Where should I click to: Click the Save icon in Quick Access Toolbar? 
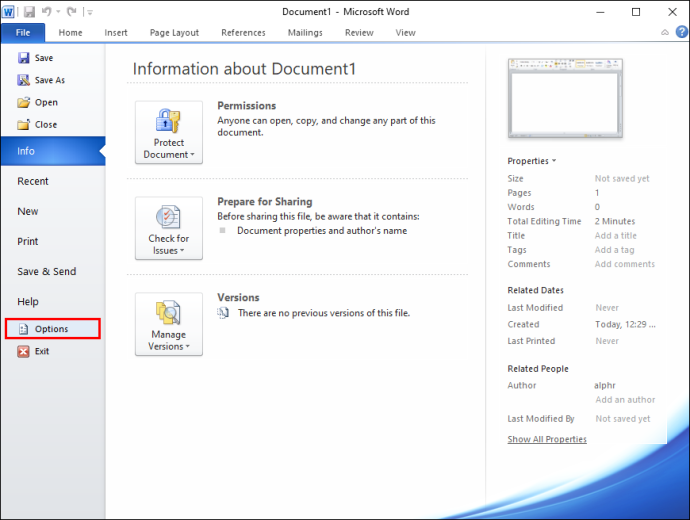pyautogui.click(x=29, y=12)
